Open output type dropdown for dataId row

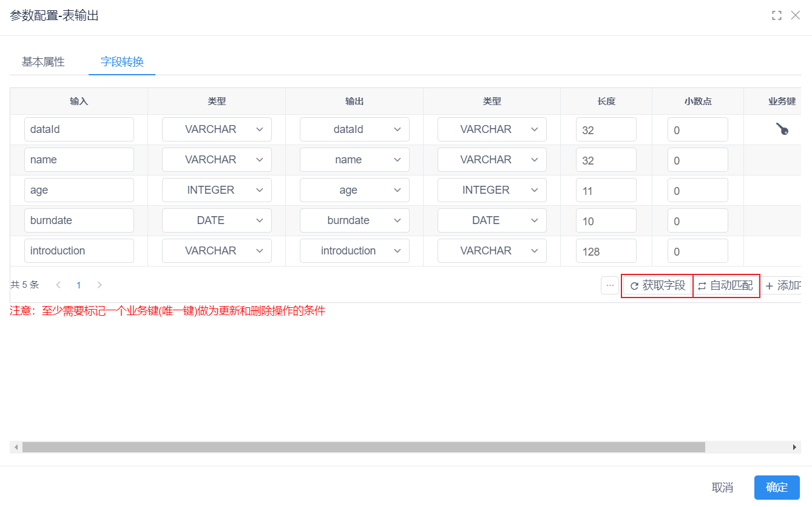tap(492, 129)
